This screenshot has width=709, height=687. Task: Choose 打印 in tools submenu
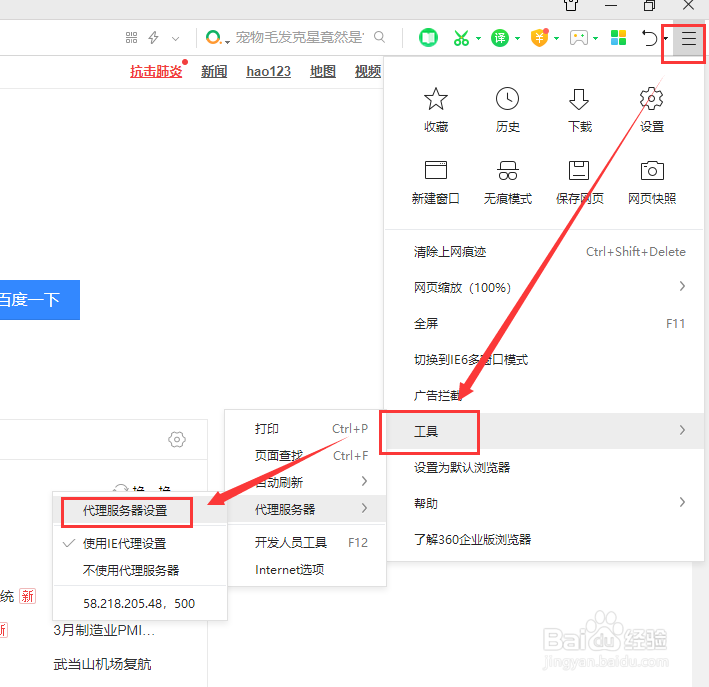coord(307,428)
